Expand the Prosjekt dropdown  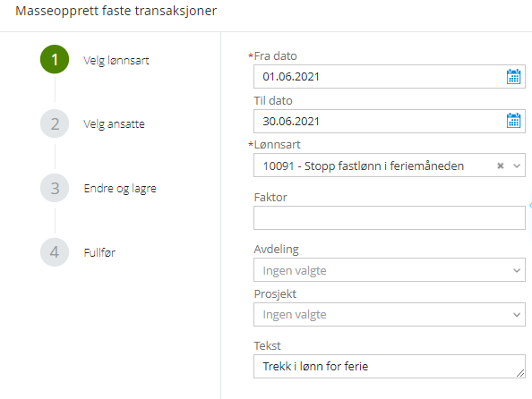(390, 315)
